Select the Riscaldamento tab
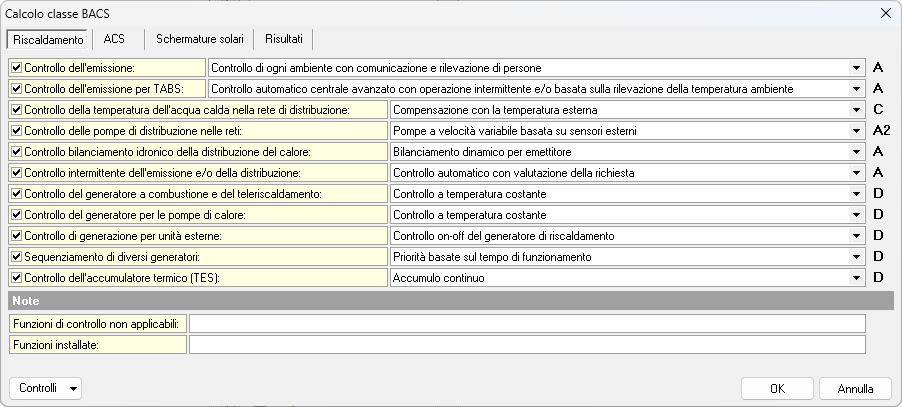 (48, 39)
